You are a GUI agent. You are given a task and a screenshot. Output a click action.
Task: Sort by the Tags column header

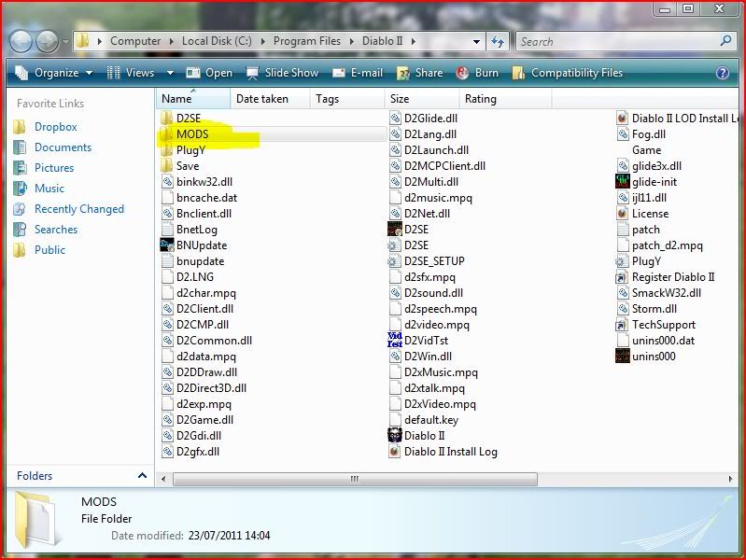click(346, 99)
